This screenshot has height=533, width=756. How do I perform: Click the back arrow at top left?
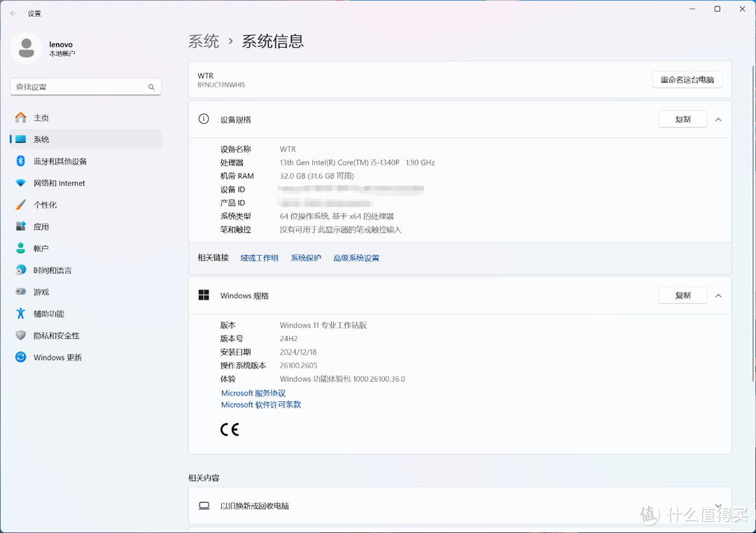(x=13, y=13)
